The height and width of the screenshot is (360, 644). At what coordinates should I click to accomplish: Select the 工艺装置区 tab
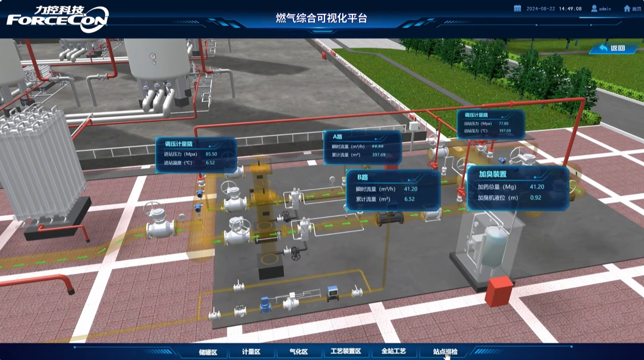[x=346, y=351]
